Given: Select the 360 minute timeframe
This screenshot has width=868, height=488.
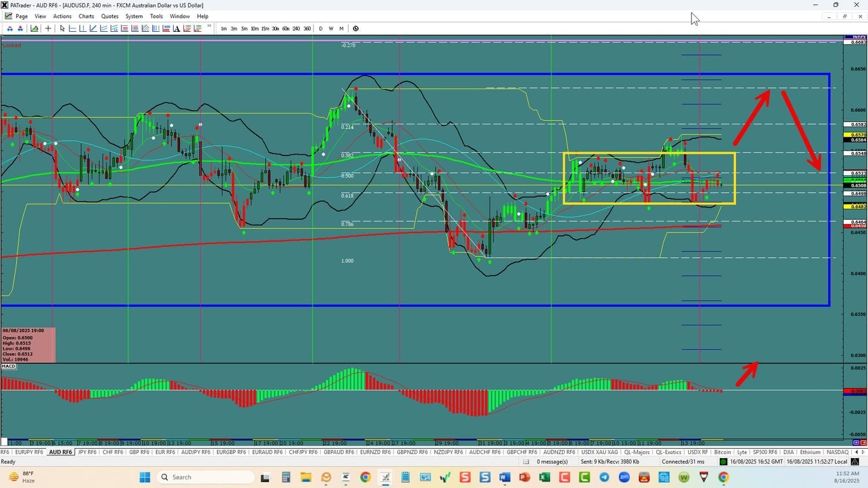Looking at the screenshot, I should pos(307,29).
